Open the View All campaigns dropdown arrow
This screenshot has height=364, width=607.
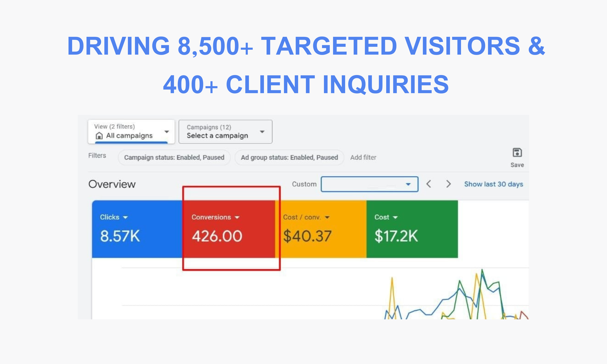[167, 132]
